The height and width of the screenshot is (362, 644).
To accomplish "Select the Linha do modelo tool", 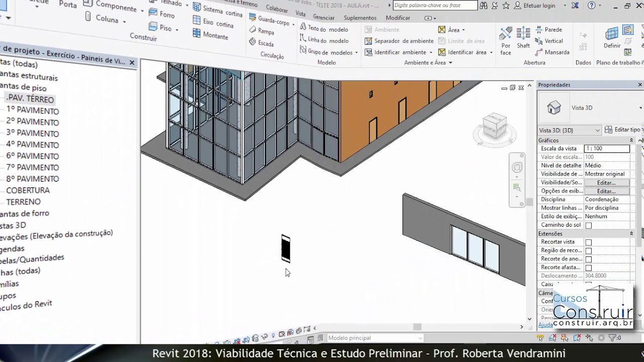I will 324,40.
